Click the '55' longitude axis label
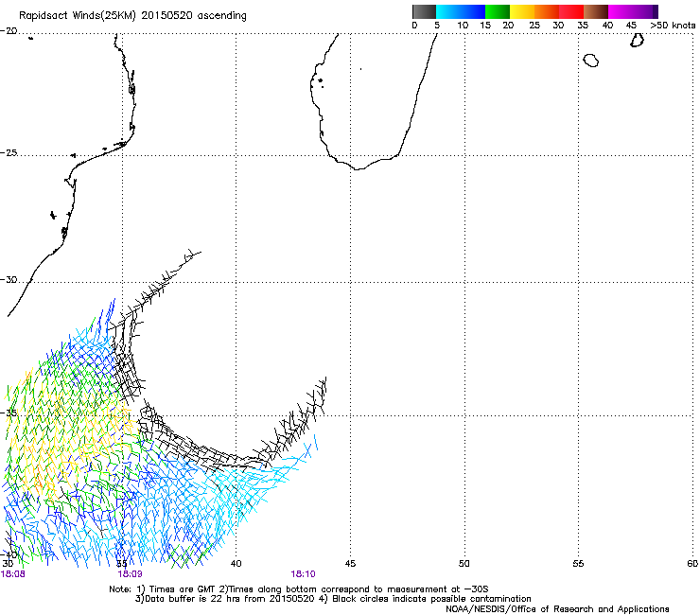700x615 pixels. click(x=578, y=564)
